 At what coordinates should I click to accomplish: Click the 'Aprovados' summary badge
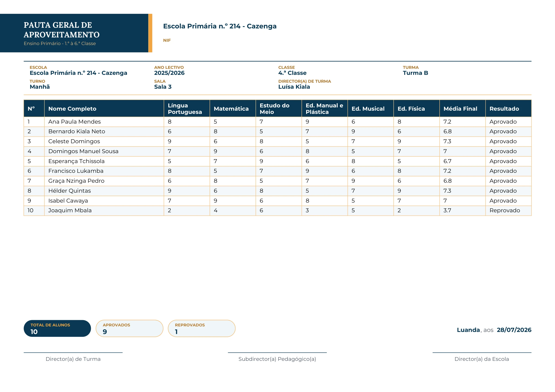pos(129,328)
